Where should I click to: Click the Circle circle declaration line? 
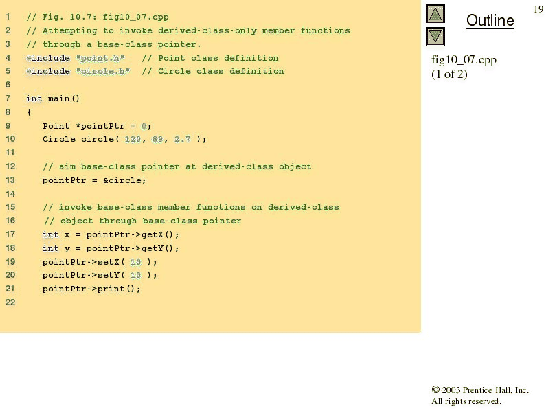click(x=124, y=139)
